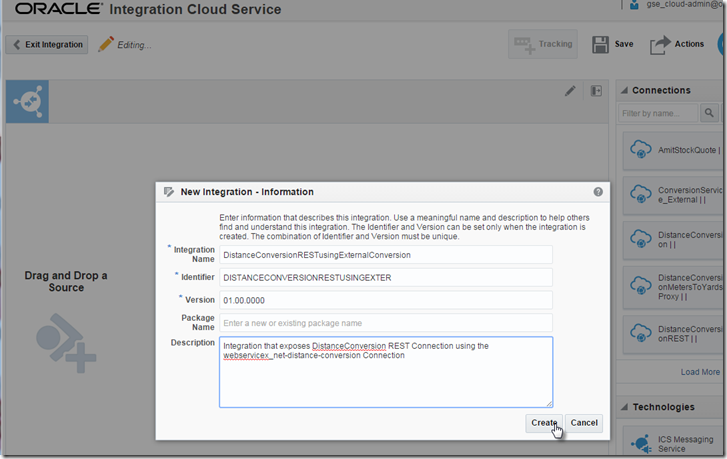Click the Exit Integration button
Viewport: 727px width, 459px height.
tap(47, 45)
